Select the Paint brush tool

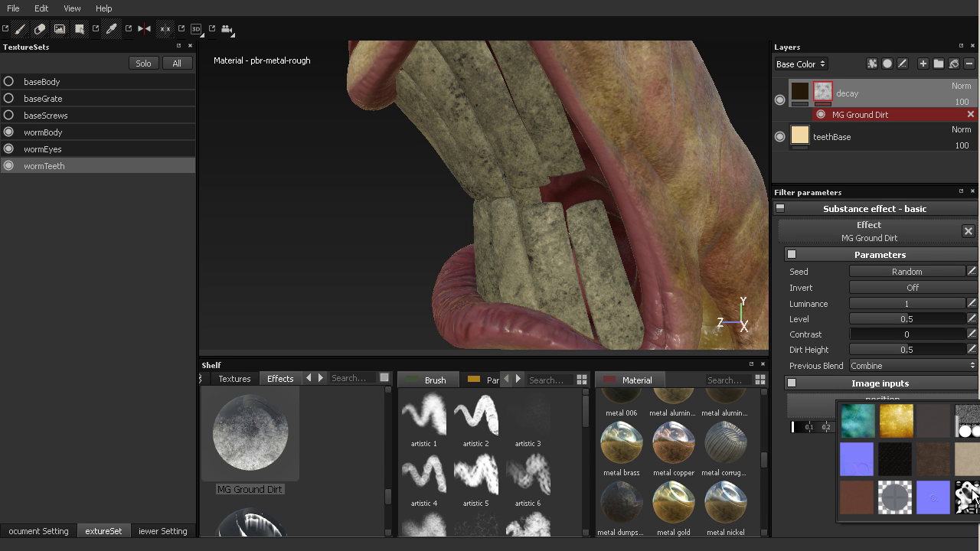point(21,29)
